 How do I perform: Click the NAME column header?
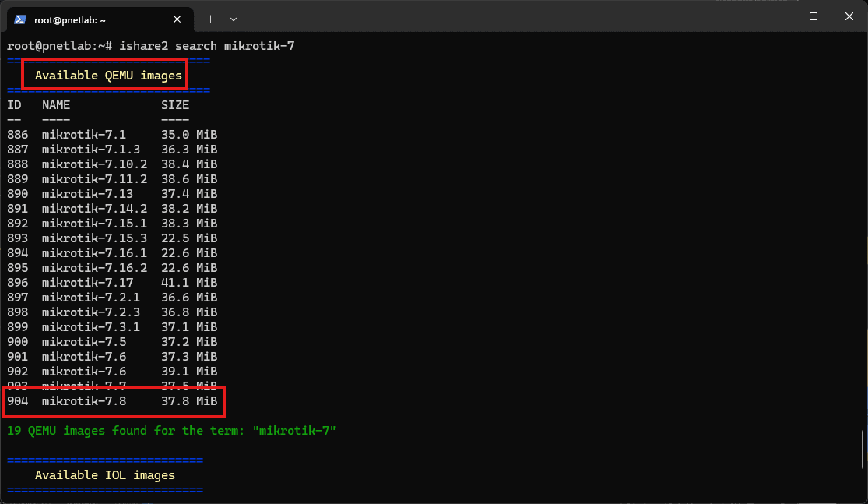coord(56,105)
